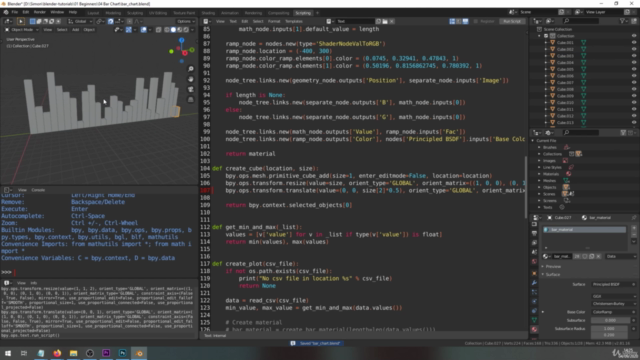The height and width of the screenshot is (360, 640).
Task: Hide Cube.001 with its eye icon
Action: [634, 42]
